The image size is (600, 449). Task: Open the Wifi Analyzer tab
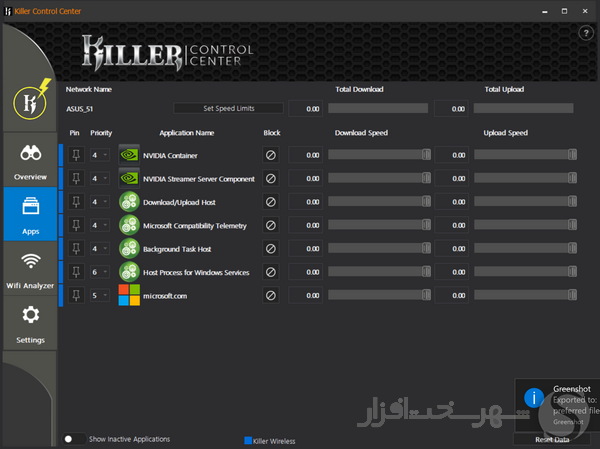pos(30,268)
